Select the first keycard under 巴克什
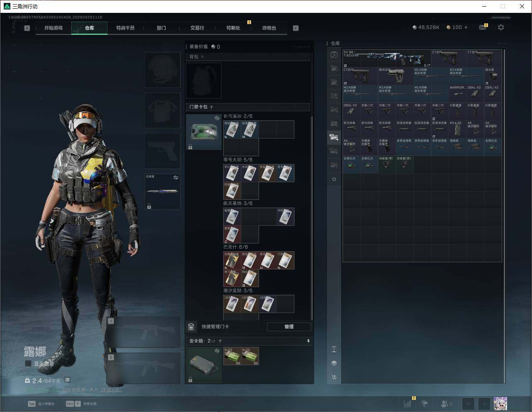 (232, 260)
